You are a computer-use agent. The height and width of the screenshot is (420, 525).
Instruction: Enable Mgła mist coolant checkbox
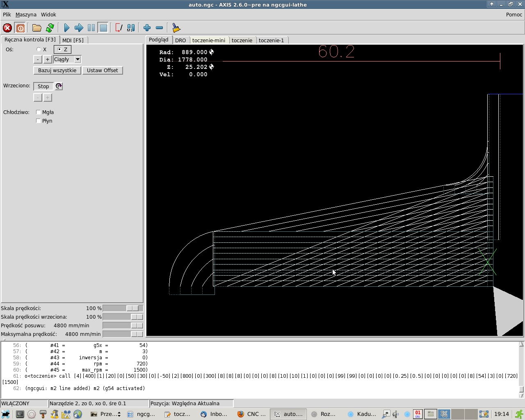(39, 112)
